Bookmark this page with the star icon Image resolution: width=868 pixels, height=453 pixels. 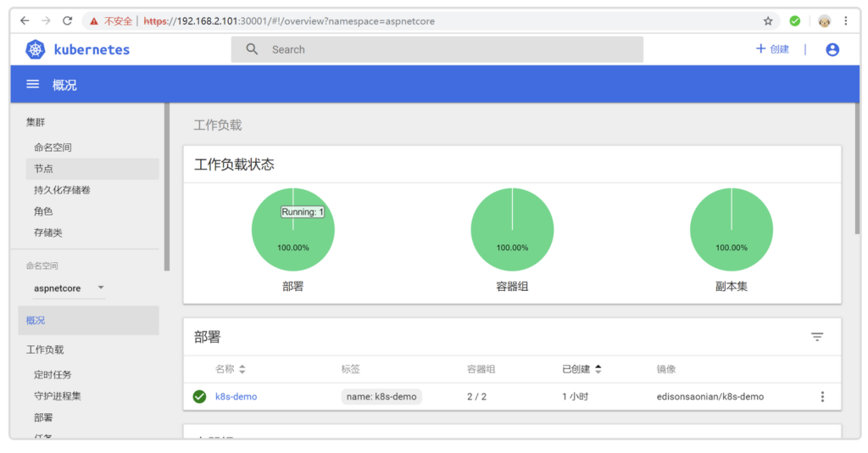point(768,21)
